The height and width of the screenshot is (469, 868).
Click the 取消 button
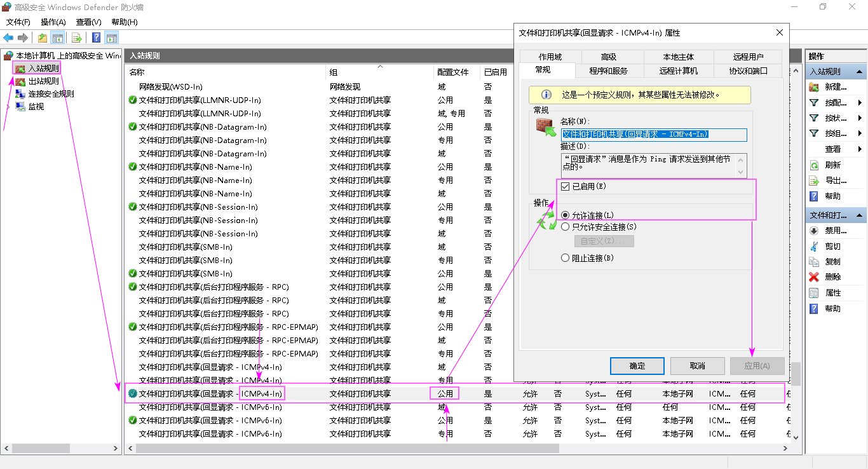(697, 366)
